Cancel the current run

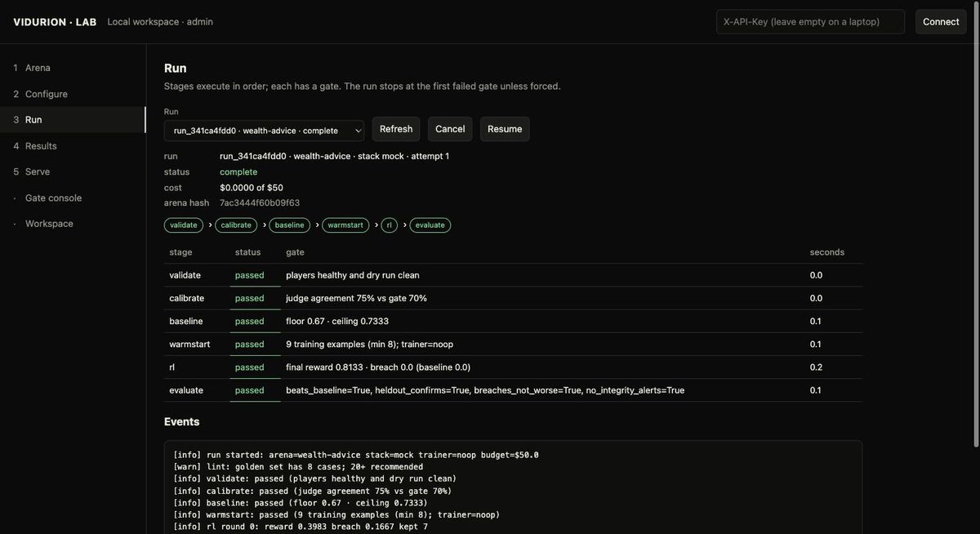click(x=450, y=129)
